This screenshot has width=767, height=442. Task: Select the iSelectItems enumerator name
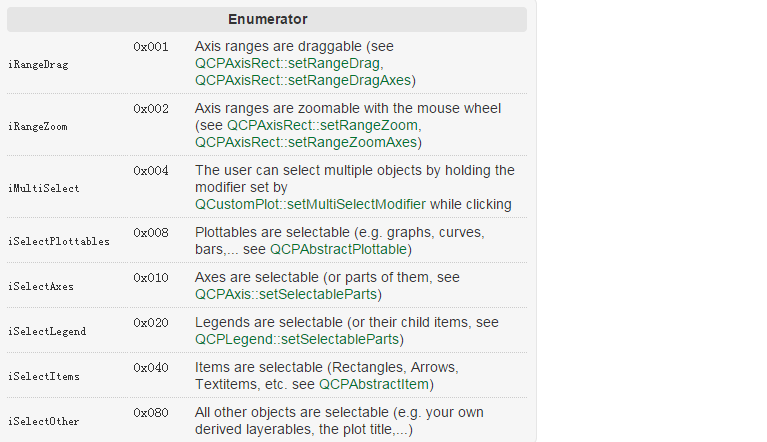click(x=44, y=376)
